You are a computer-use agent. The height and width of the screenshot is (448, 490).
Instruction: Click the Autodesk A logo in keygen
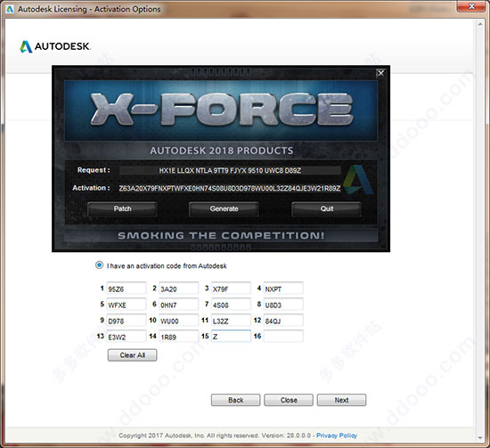(x=358, y=180)
